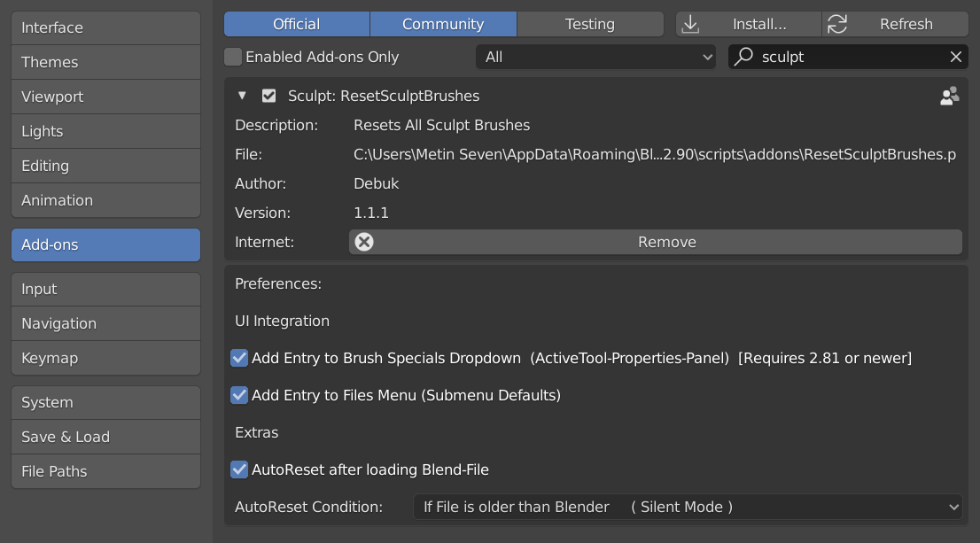980x543 pixels.
Task: Click the Refresh cycle icon
Action: click(x=837, y=24)
